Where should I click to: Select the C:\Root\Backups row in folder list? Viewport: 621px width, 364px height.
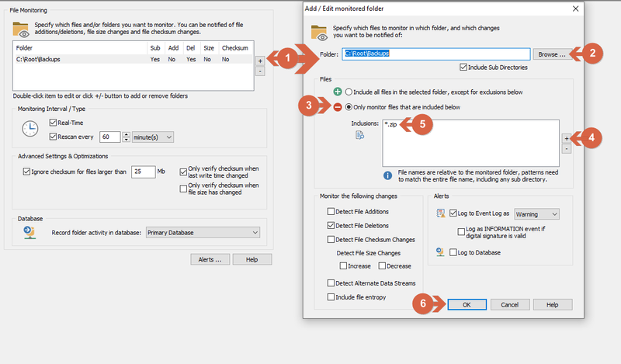click(x=133, y=59)
